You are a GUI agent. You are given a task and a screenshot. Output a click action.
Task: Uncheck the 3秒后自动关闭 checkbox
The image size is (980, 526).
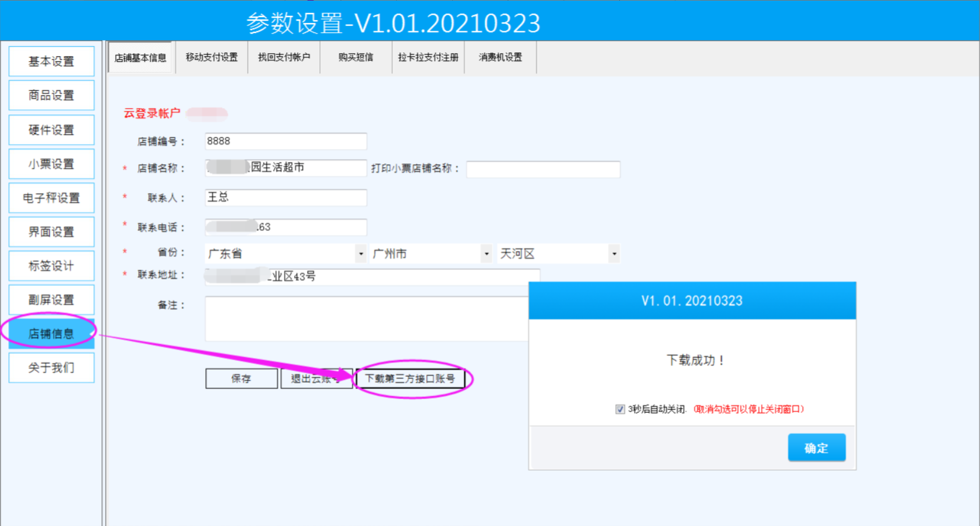point(620,409)
